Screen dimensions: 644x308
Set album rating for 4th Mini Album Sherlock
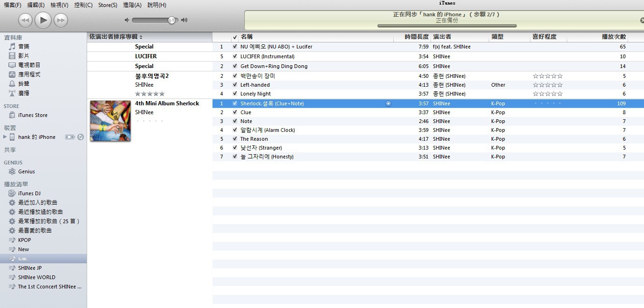150,121
